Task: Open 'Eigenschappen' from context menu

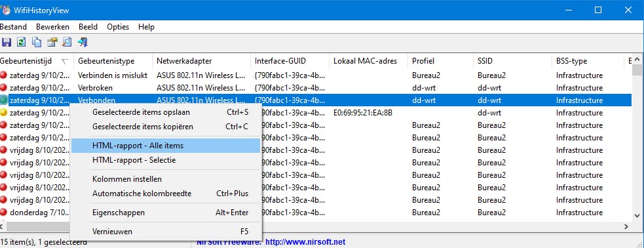Action: click(x=166, y=213)
